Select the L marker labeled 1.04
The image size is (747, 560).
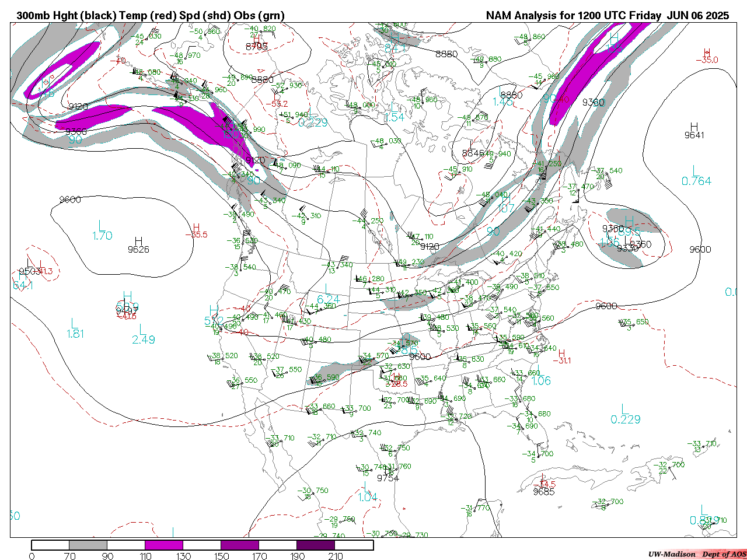point(366,488)
